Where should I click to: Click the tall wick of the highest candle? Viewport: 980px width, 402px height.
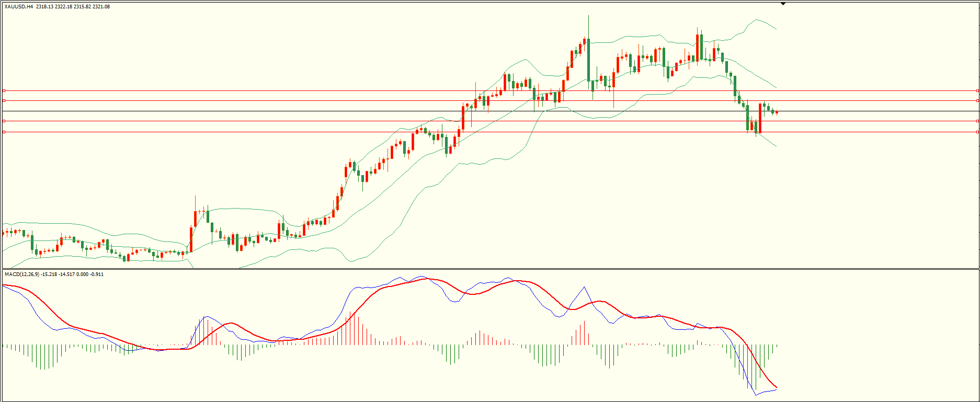point(588,26)
